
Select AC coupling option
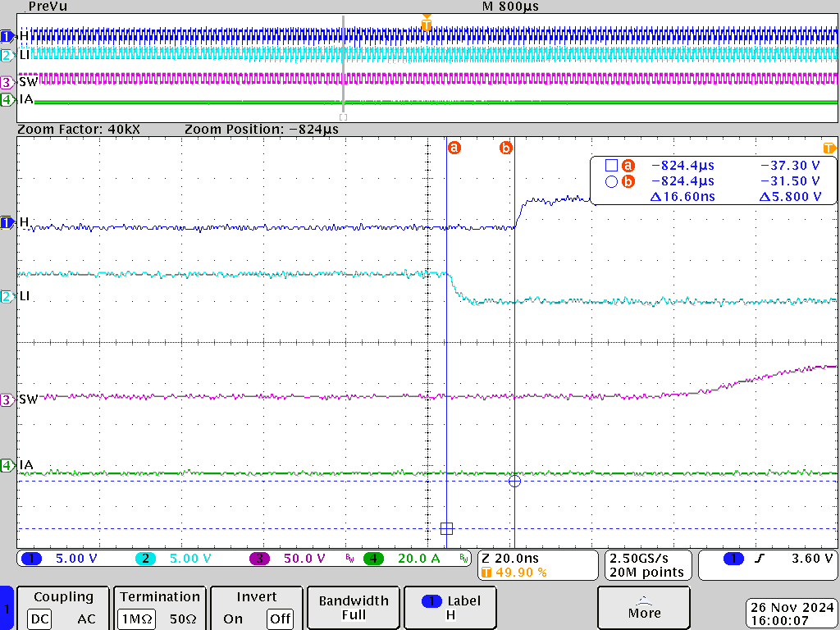click(x=86, y=619)
